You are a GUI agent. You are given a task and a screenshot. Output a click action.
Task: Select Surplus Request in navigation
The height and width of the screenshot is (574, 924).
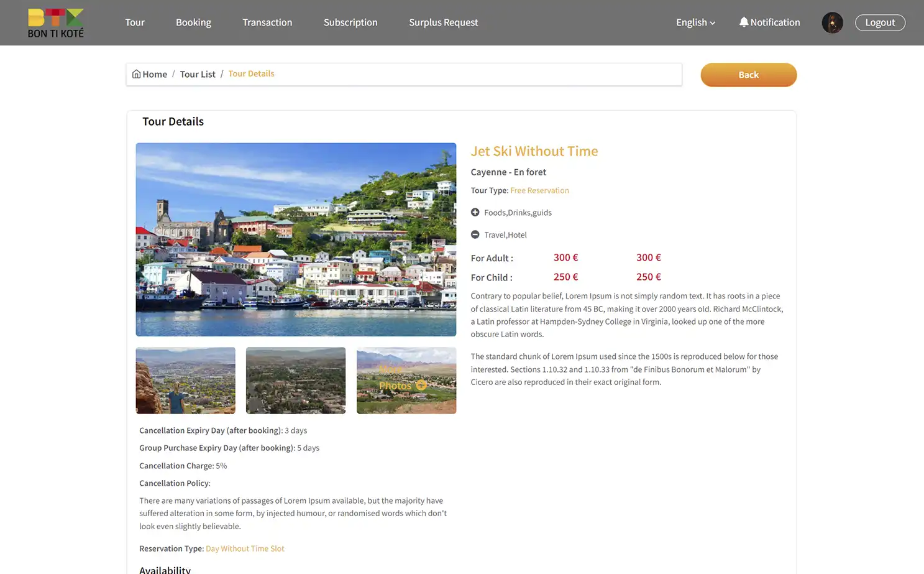pos(443,22)
